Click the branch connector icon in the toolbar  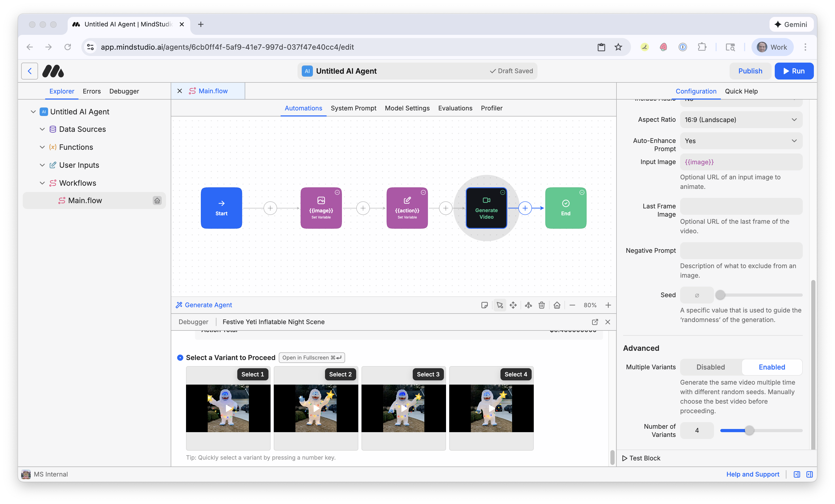[x=528, y=305]
